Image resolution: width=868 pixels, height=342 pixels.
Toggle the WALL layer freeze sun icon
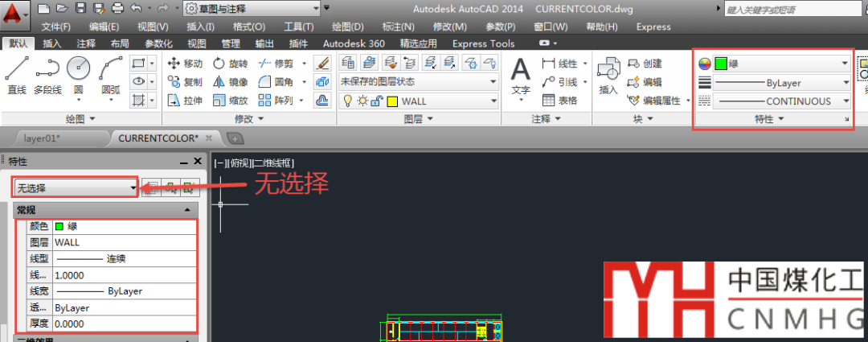[x=362, y=101]
